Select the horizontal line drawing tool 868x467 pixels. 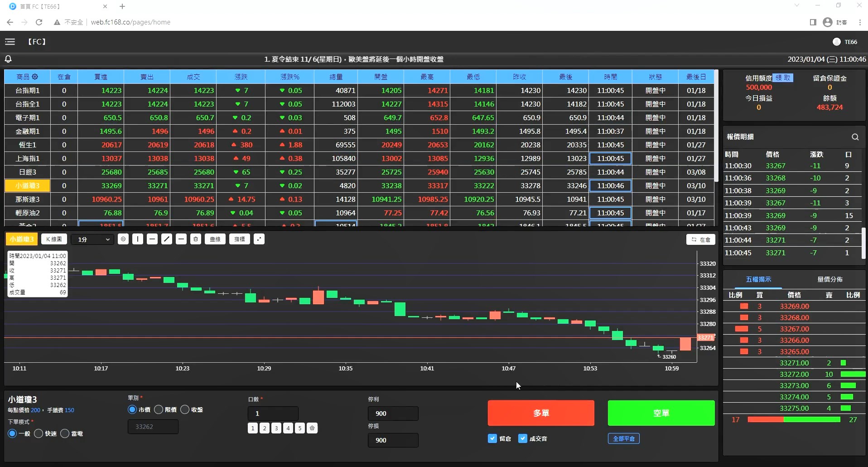click(152, 239)
